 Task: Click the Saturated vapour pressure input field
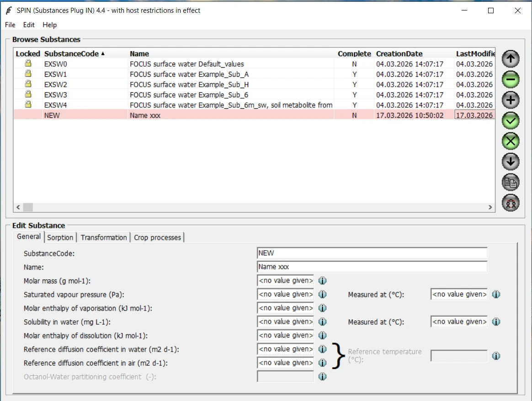285,295
